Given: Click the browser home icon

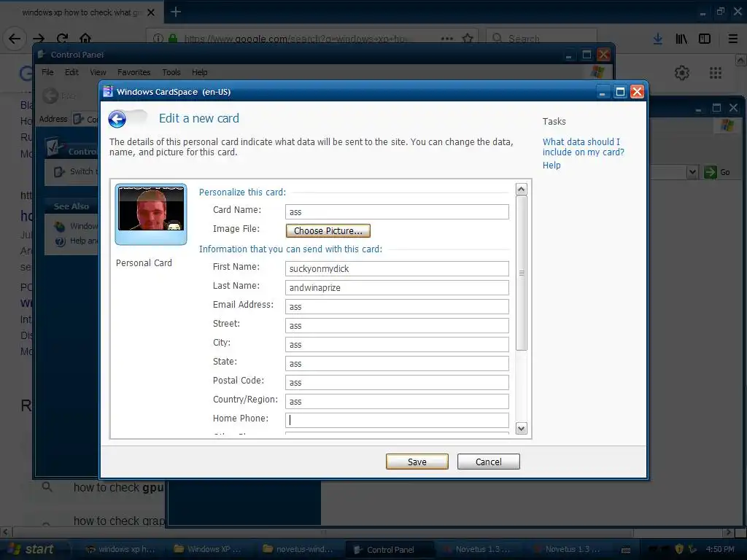Looking at the screenshot, I should point(85,38).
